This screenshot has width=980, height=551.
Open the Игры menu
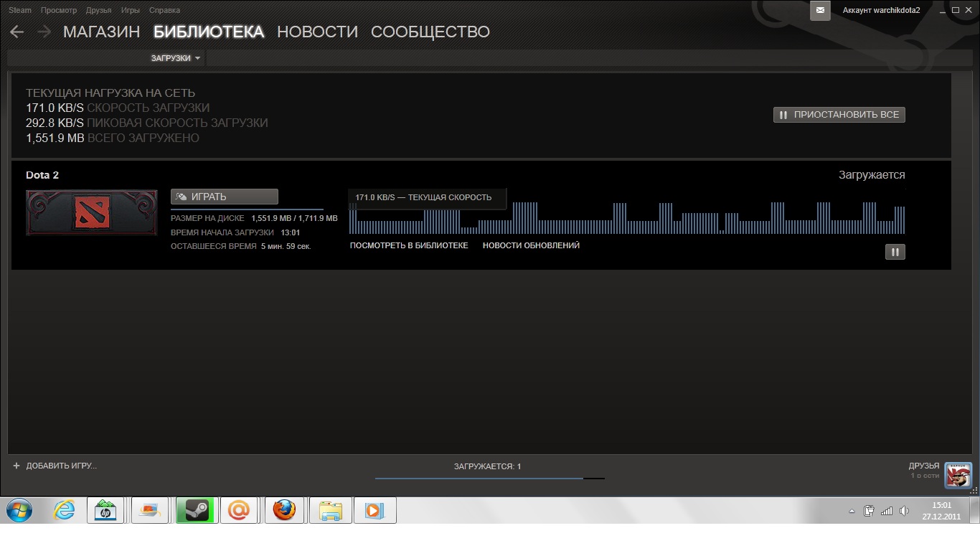[131, 11]
